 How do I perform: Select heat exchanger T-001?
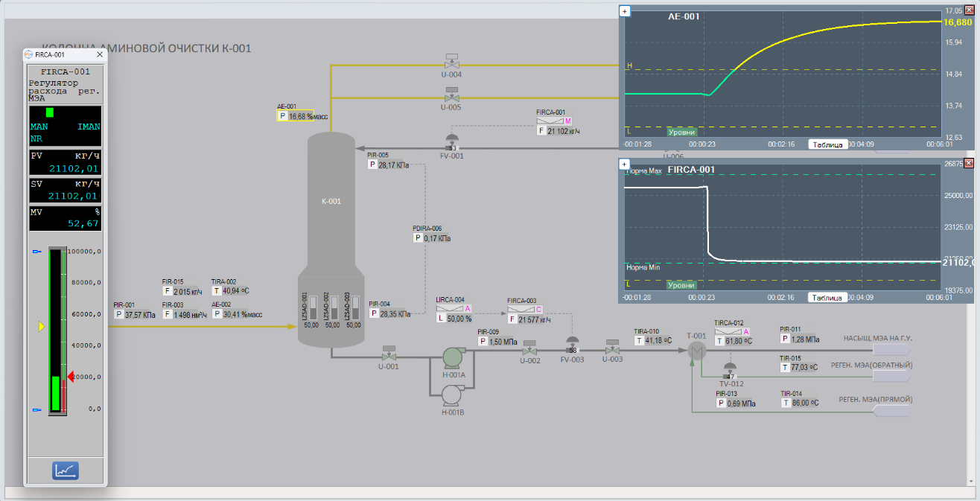(696, 351)
